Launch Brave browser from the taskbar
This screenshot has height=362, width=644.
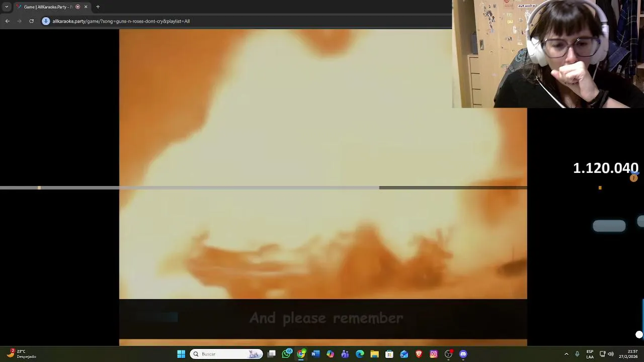click(x=419, y=354)
